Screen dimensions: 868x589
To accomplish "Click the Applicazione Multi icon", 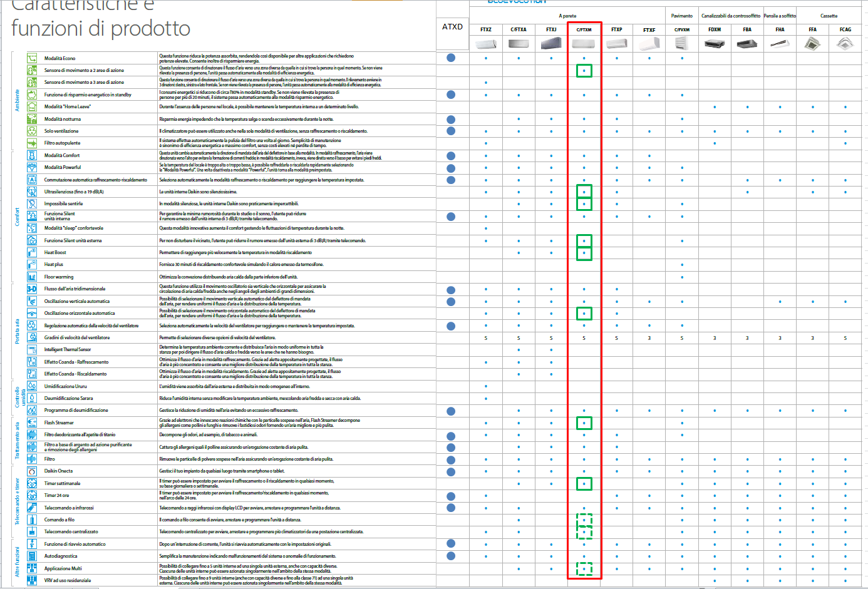I will 32,568.
